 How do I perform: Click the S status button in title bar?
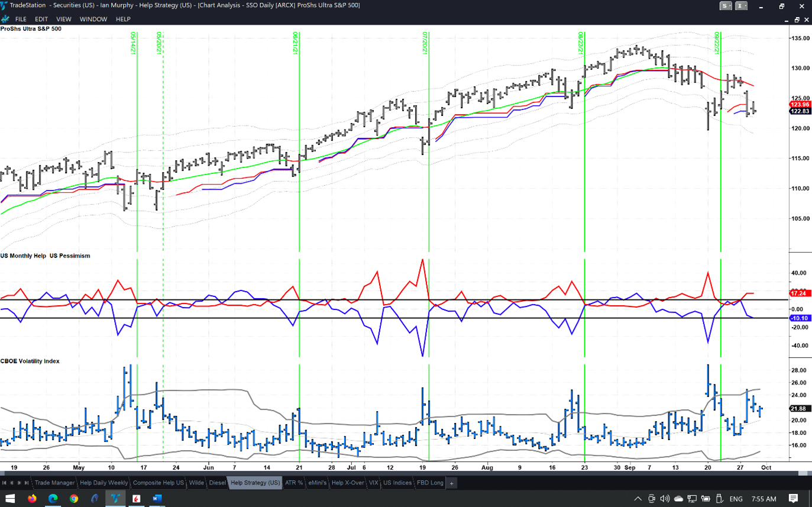click(x=725, y=6)
